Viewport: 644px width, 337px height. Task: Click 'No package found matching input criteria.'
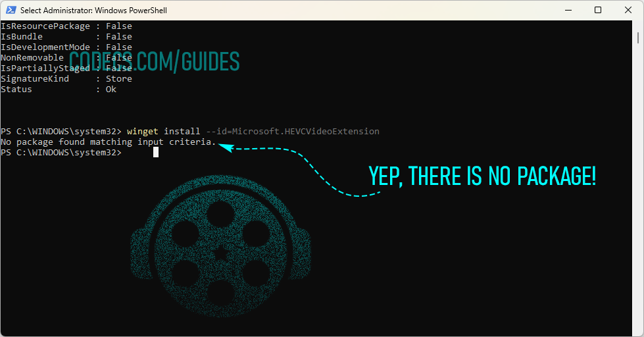[x=108, y=142]
